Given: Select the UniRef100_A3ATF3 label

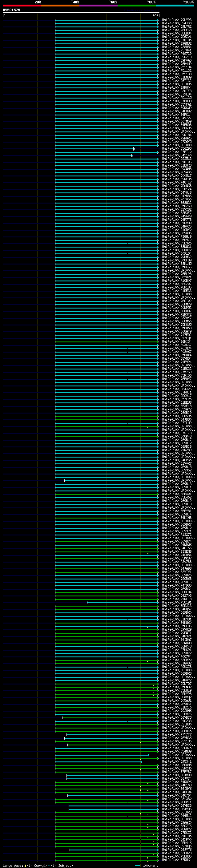Looking at the screenshot, I should 176,91.
